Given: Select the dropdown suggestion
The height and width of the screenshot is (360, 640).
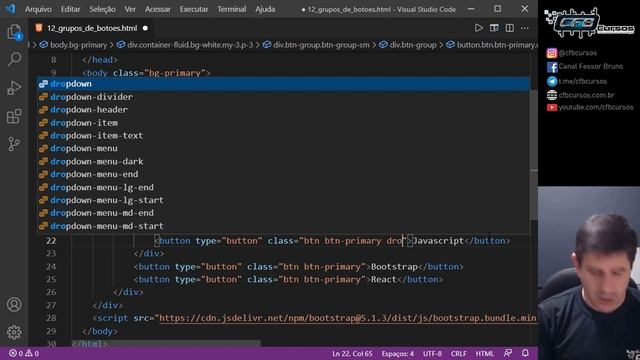Looking at the screenshot, I should click(x=284, y=84).
